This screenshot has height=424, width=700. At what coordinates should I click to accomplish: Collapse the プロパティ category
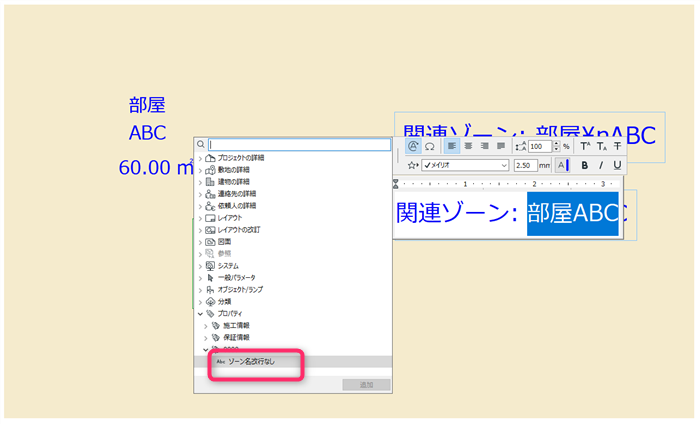pos(200,314)
